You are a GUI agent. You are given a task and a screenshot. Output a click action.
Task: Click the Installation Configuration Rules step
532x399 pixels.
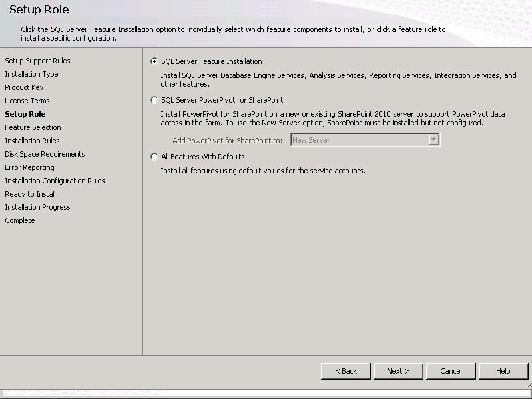pyautogui.click(x=55, y=181)
